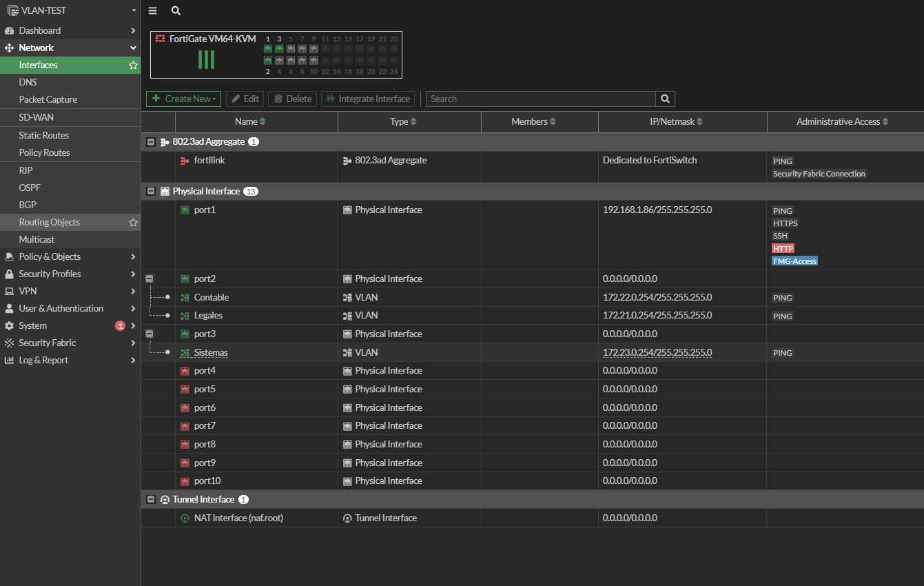Click the Integrate Interface button
Image resolution: width=924 pixels, height=586 pixels.
point(367,99)
